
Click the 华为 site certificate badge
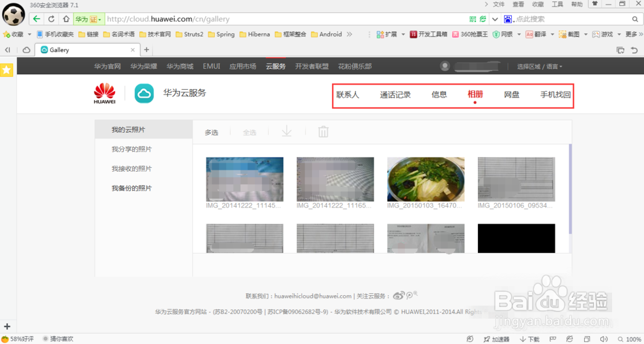pyautogui.click(x=89, y=19)
